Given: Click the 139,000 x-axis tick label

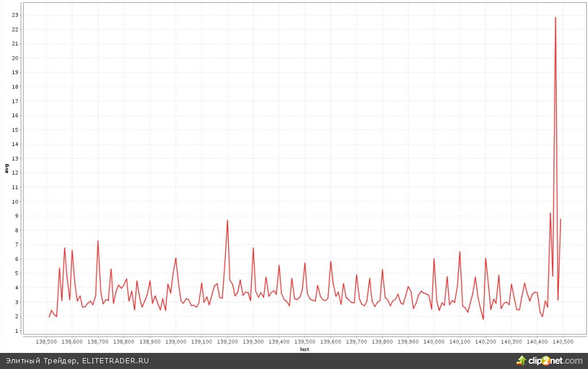Looking at the screenshot, I should [x=175, y=341].
